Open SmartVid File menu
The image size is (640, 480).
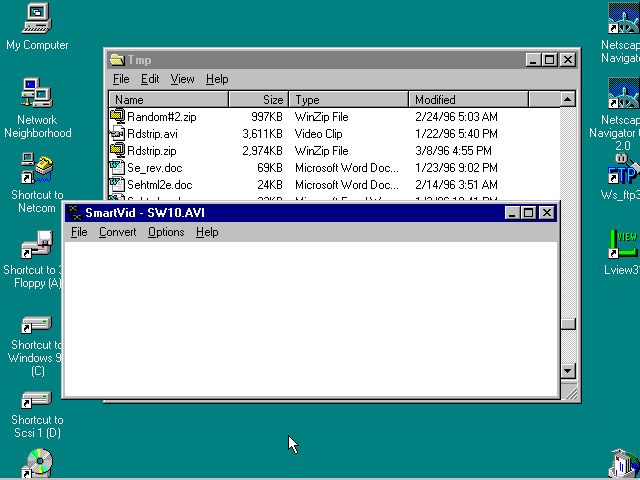pos(79,232)
